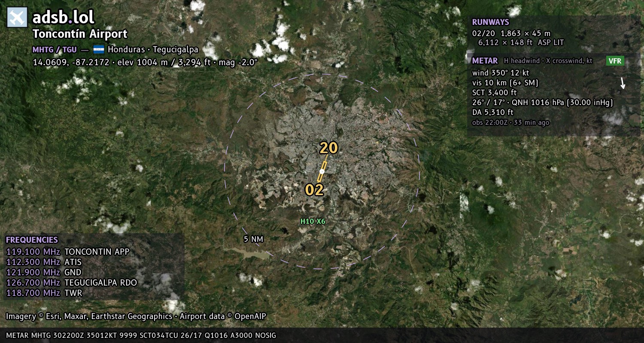
Task: Click the green VFR flight category badge
Action: click(x=615, y=61)
